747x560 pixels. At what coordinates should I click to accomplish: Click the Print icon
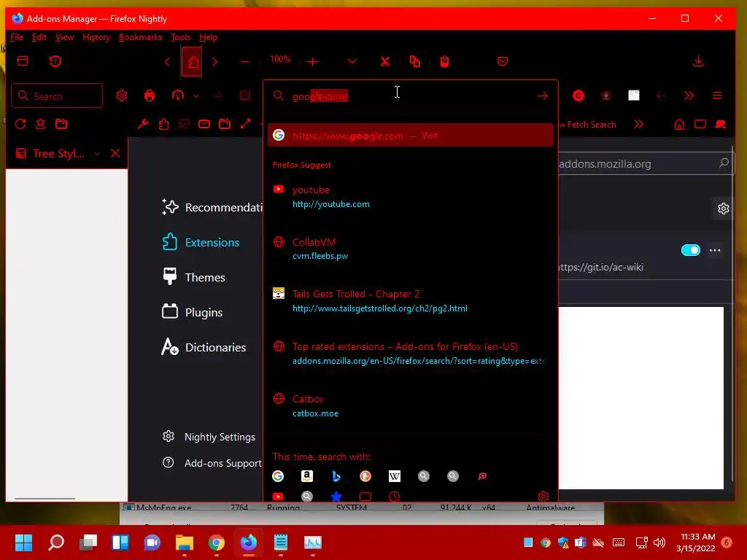[149, 96]
